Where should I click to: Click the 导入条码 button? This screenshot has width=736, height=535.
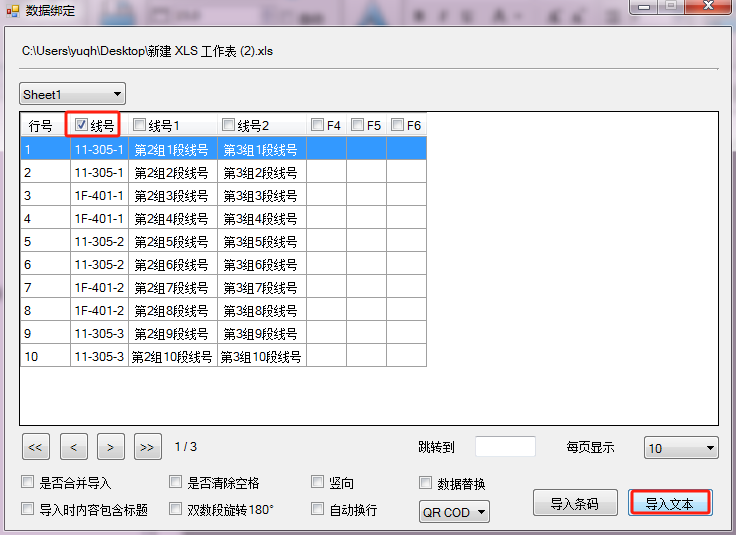pos(575,503)
